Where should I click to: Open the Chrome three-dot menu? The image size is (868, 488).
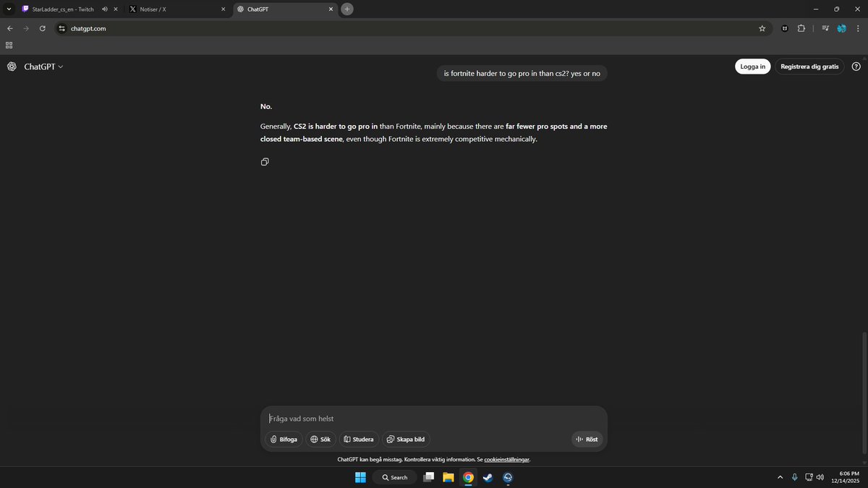pyautogui.click(x=858, y=28)
